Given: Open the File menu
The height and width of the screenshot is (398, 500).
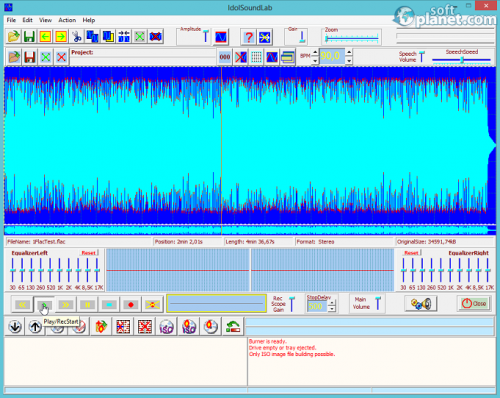Looking at the screenshot, I should tap(11, 20).
